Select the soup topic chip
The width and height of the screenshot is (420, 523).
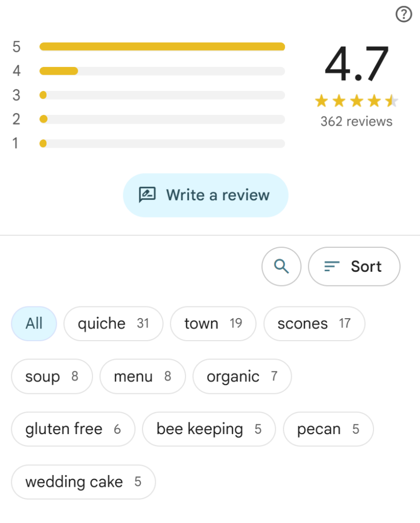(52, 376)
